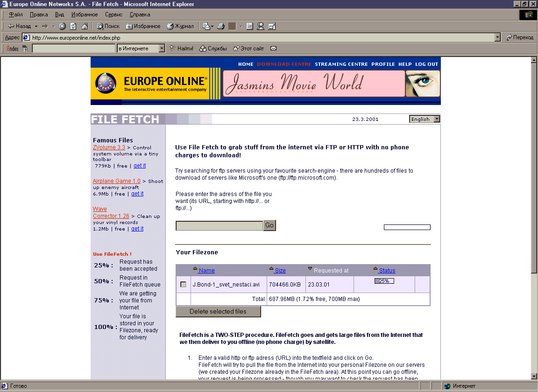Sort the Filezone table by Size

pos(280,271)
